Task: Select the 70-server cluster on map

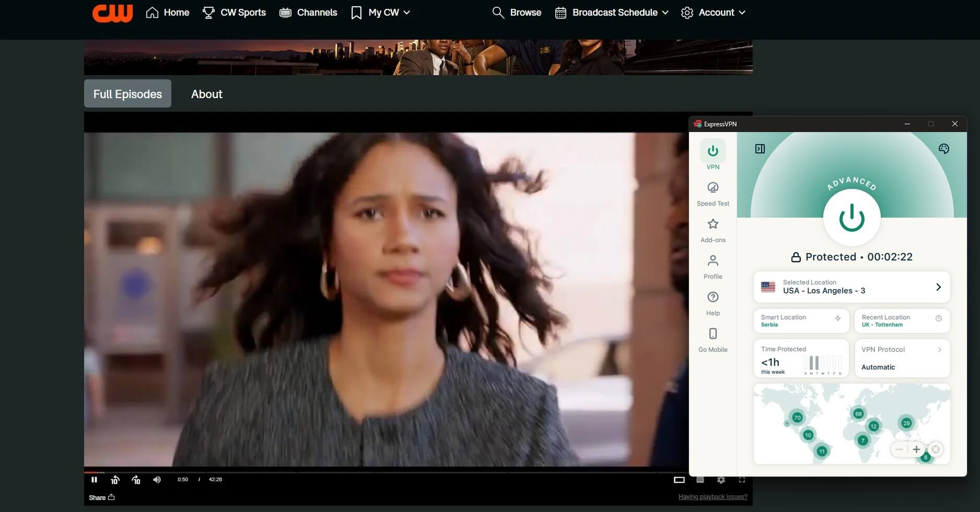Action: click(x=797, y=418)
